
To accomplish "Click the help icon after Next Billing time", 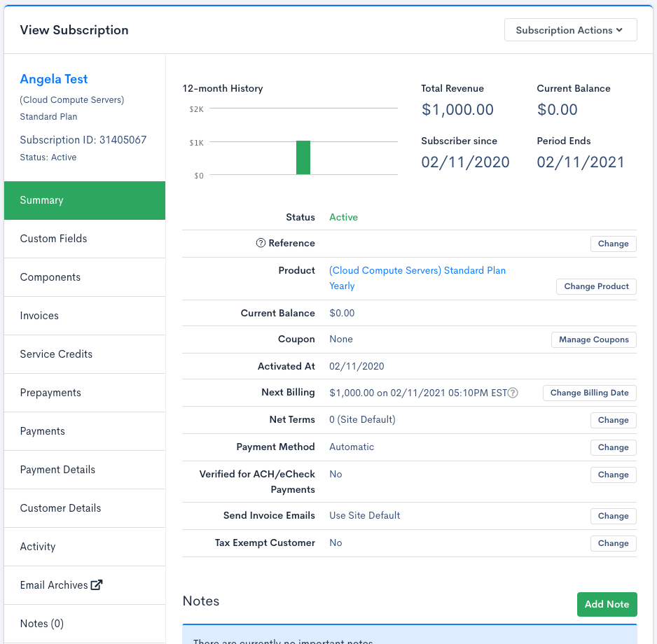I will click(x=513, y=393).
